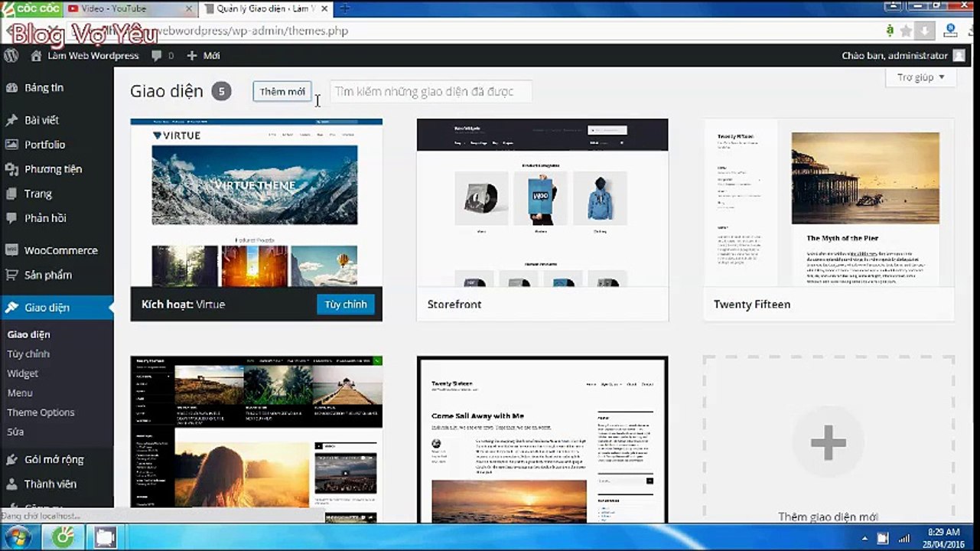Click the WordPress logo in admin bar
Screen dimensions: 980x551
pos(11,56)
